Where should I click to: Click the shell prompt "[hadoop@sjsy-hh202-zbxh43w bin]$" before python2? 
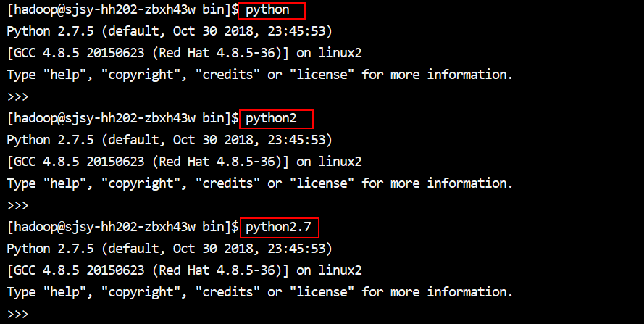pyautogui.click(x=122, y=118)
